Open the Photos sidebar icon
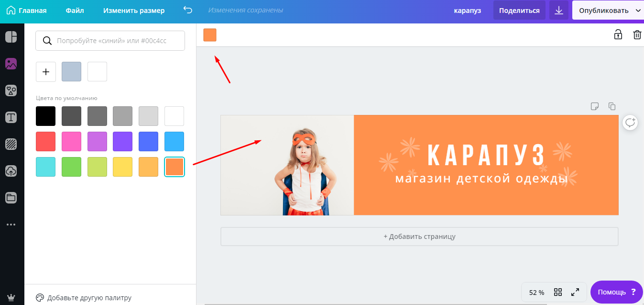Image resolution: width=644 pixels, height=305 pixels. click(x=11, y=64)
